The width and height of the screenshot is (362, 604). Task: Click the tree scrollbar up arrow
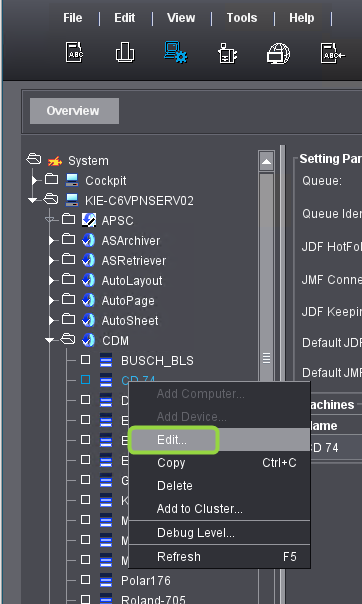(266, 161)
